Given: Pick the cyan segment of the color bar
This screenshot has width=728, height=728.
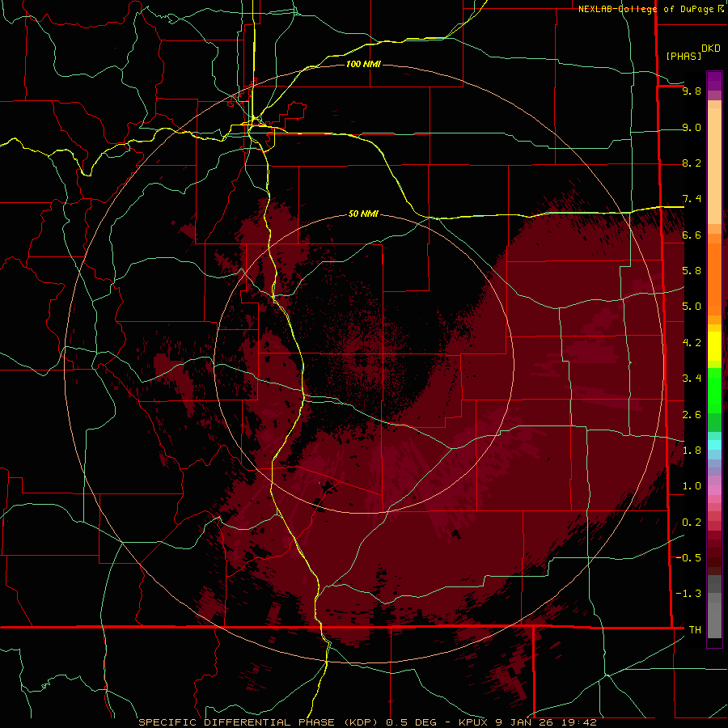Looking at the screenshot, I should tap(714, 445).
